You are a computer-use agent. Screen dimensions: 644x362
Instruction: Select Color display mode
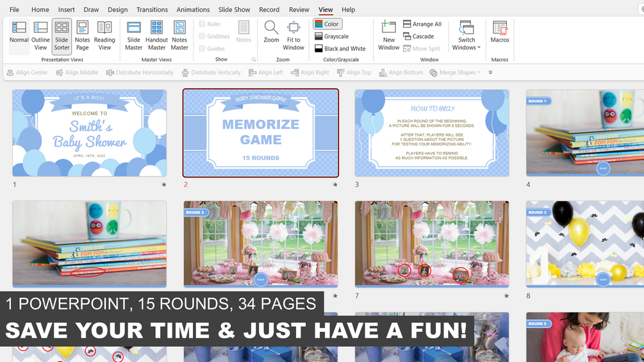[327, 24]
